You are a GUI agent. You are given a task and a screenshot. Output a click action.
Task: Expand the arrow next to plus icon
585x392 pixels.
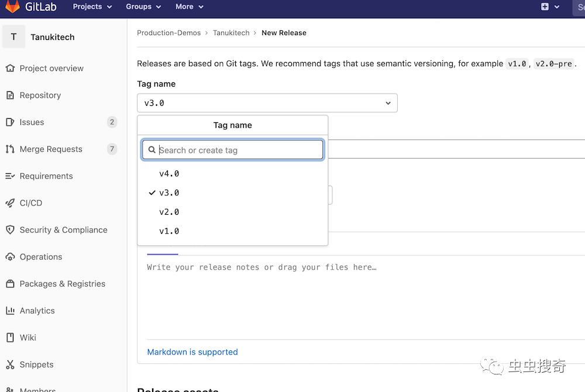[x=557, y=6]
